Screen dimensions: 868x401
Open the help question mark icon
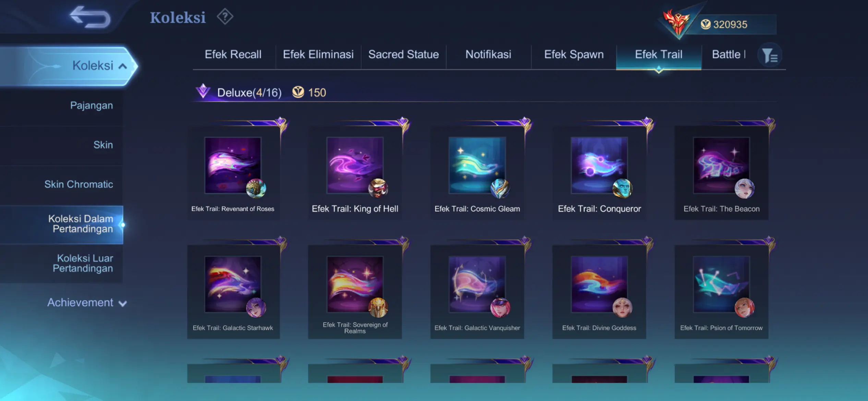[x=225, y=17]
